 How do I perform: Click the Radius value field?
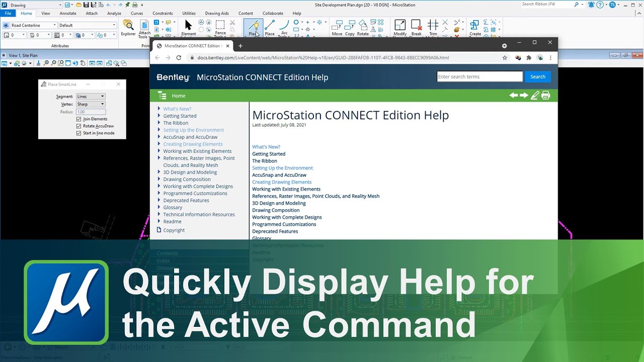91,112
